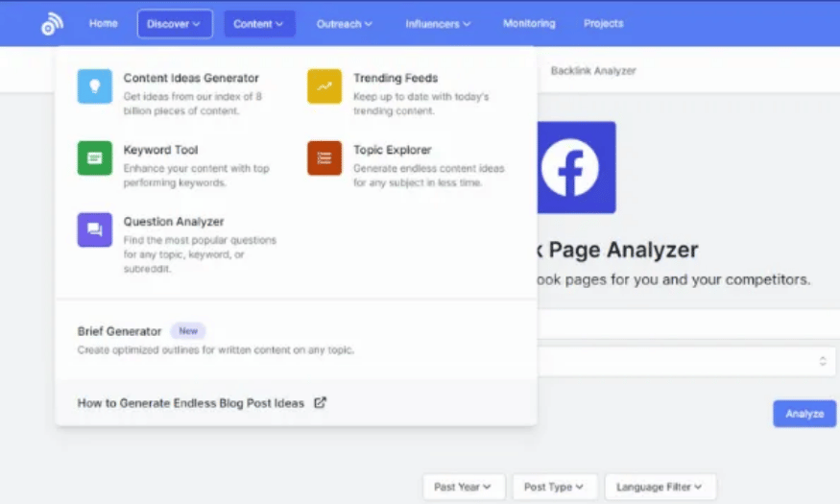Click text 'Enhance your content with top performing keywords'

(197, 175)
